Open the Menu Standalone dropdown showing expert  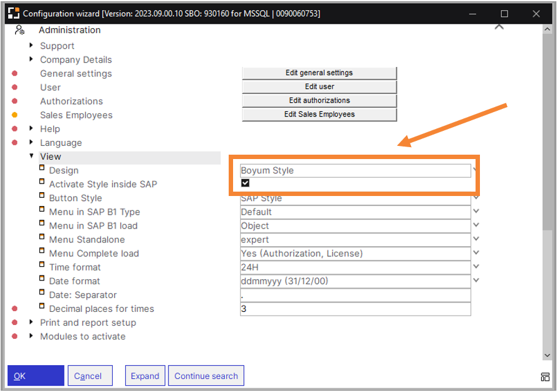(476, 239)
